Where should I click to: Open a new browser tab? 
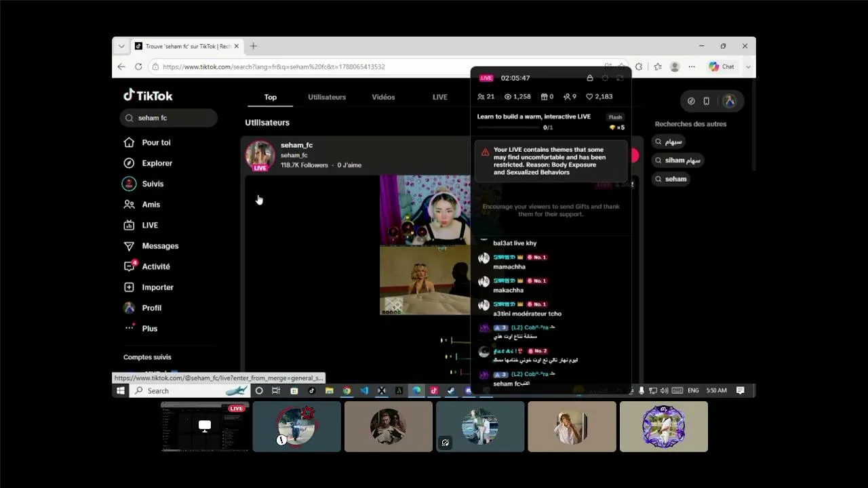[x=254, y=46]
